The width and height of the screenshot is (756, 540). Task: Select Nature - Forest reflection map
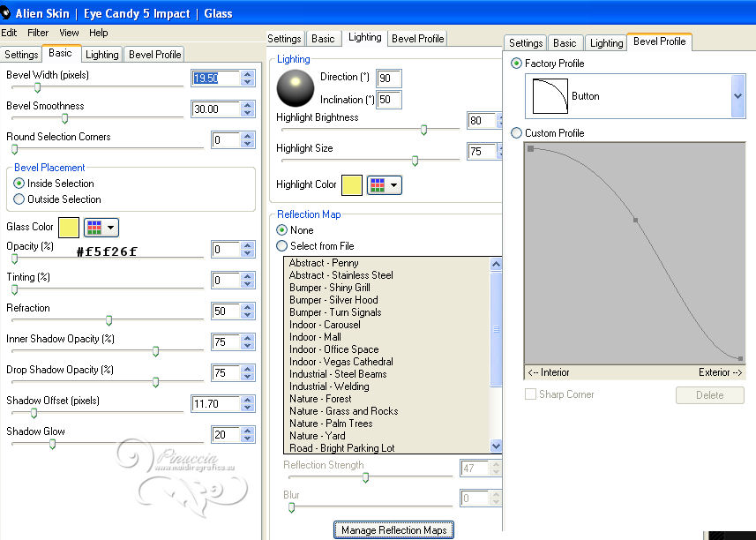[x=320, y=399]
